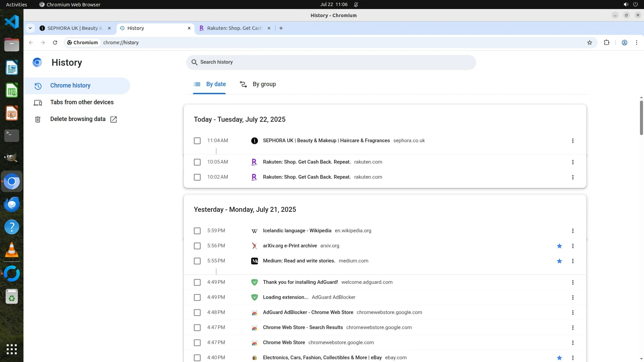Screen dimensions: 644x362
Task: Open Chromium three-dot main menu
Action: [x=636, y=43]
